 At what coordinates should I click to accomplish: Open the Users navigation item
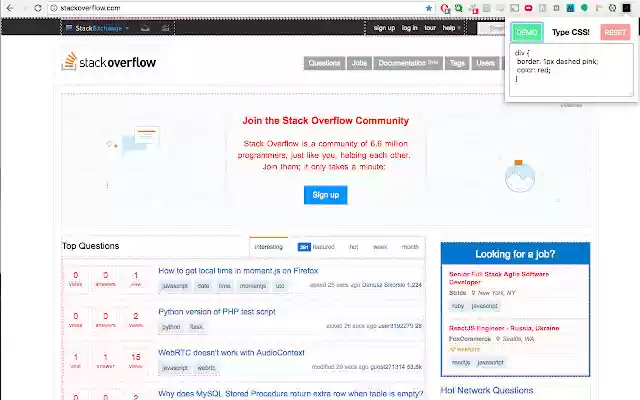(x=485, y=63)
